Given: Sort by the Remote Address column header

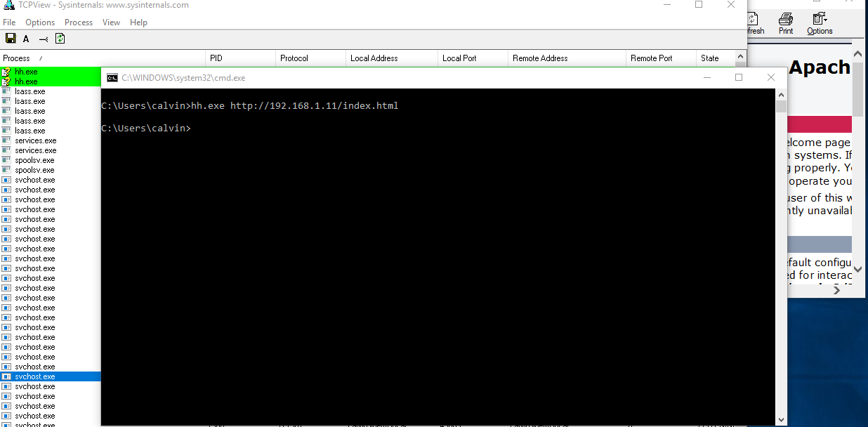Looking at the screenshot, I should [x=540, y=58].
